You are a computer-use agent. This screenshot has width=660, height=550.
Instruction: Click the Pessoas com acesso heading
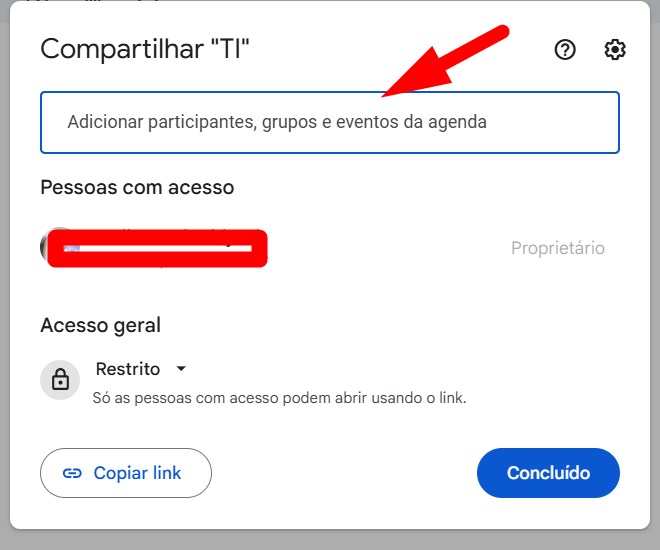click(137, 187)
